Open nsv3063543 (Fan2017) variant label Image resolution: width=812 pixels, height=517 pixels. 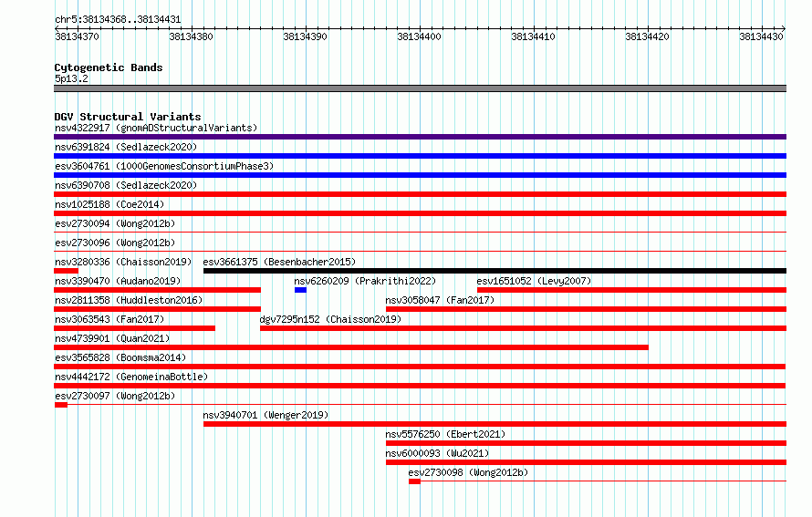(109, 319)
